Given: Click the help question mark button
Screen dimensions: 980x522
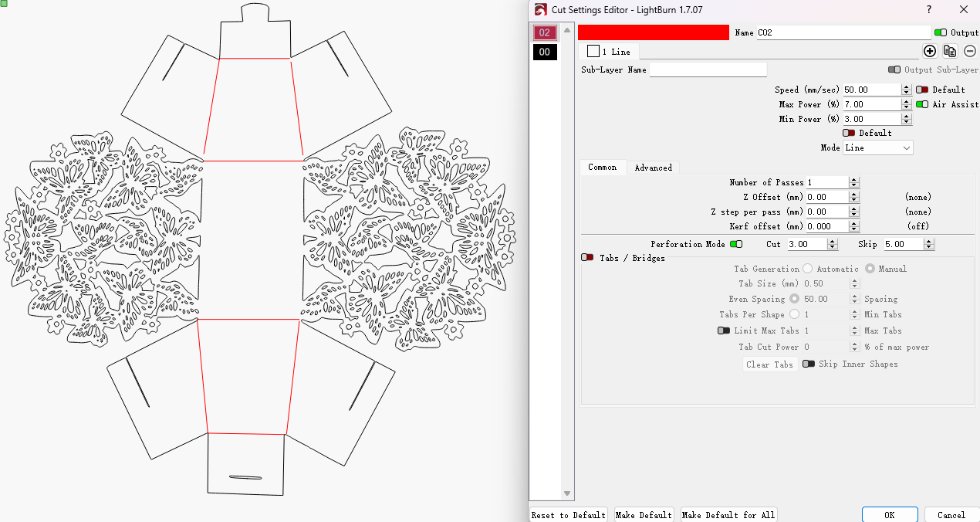Looking at the screenshot, I should click(928, 9).
